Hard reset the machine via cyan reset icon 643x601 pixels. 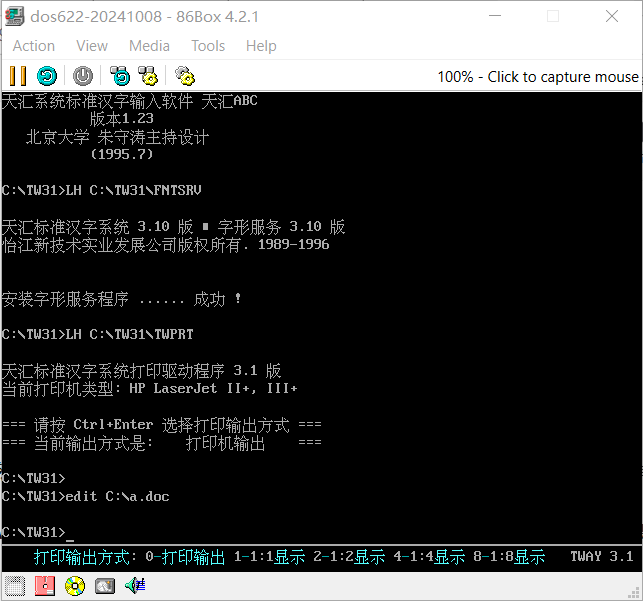[x=47, y=76]
